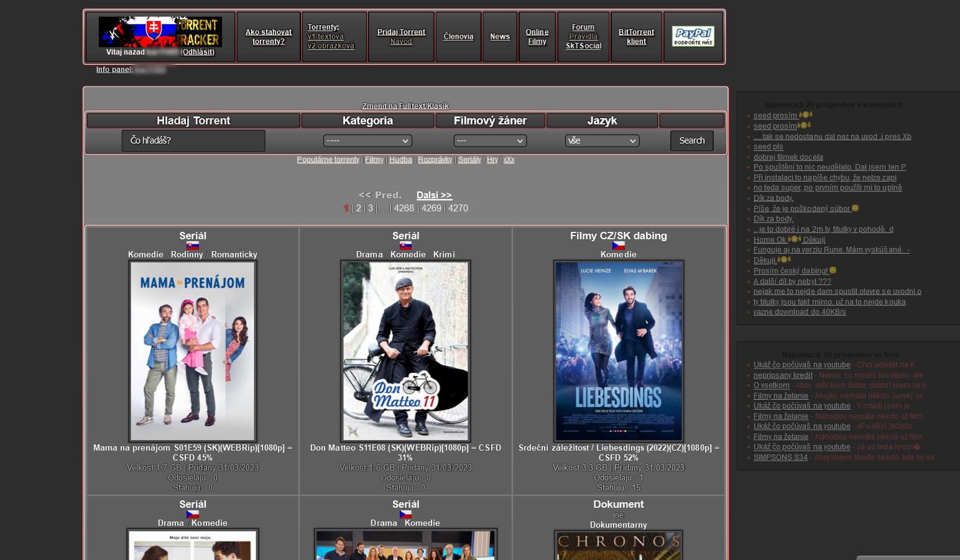The width and height of the screenshot is (960, 560).
Task: Click the Search button
Action: click(x=692, y=140)
